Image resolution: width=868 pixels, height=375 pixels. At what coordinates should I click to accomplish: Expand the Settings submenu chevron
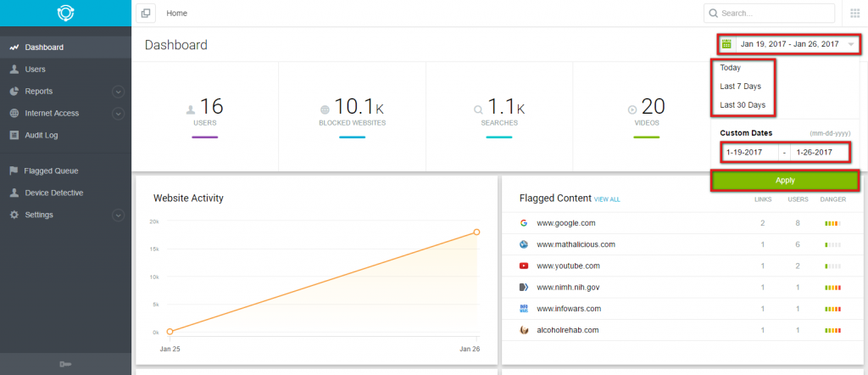click(x=119, y=215)
